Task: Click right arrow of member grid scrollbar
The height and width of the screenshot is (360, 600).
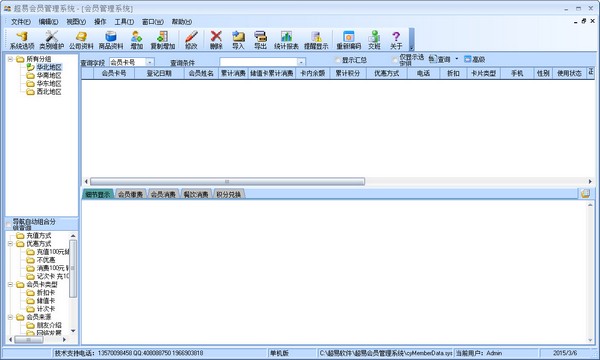Action: coord(590,181)
